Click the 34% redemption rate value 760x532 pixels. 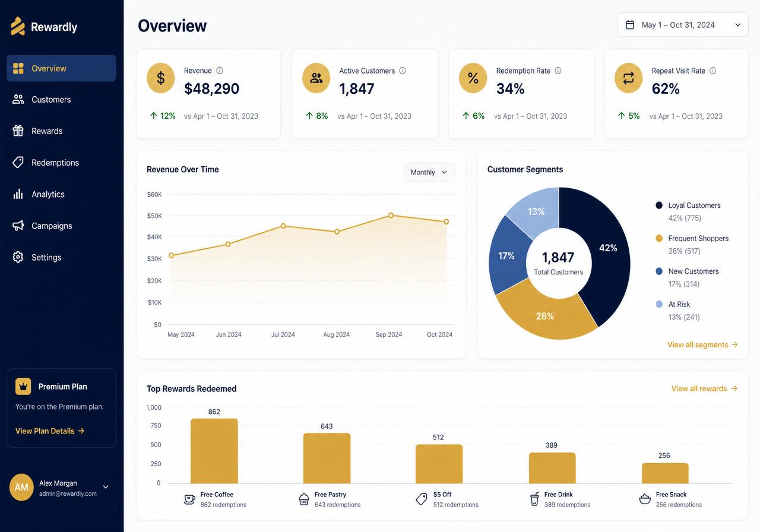(x=511, y=89)
